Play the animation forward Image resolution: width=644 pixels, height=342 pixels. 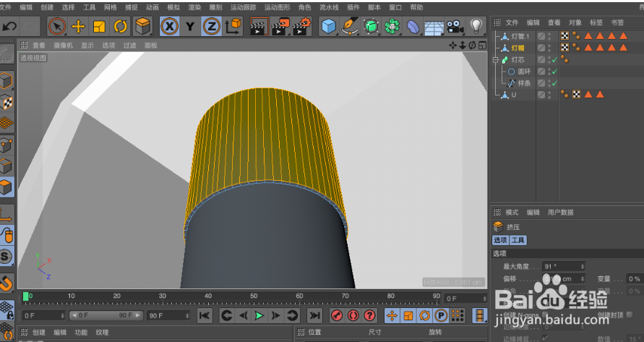(259, 315)
